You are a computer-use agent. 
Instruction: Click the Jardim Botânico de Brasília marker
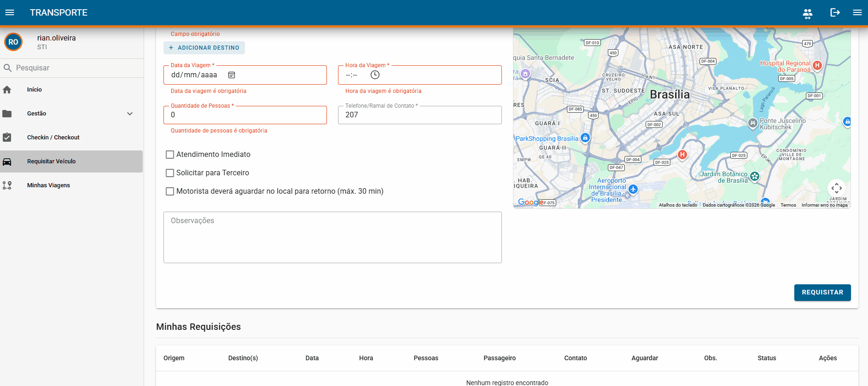click(755, 176)
